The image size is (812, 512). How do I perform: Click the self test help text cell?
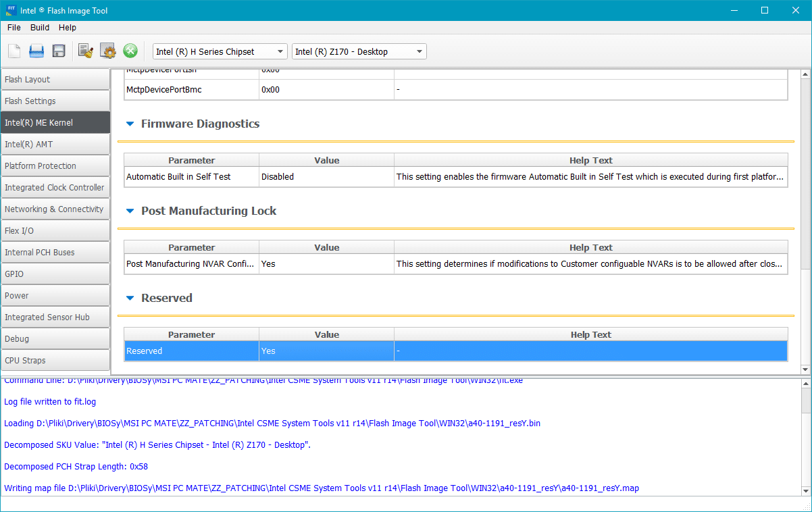pos(591,177)
